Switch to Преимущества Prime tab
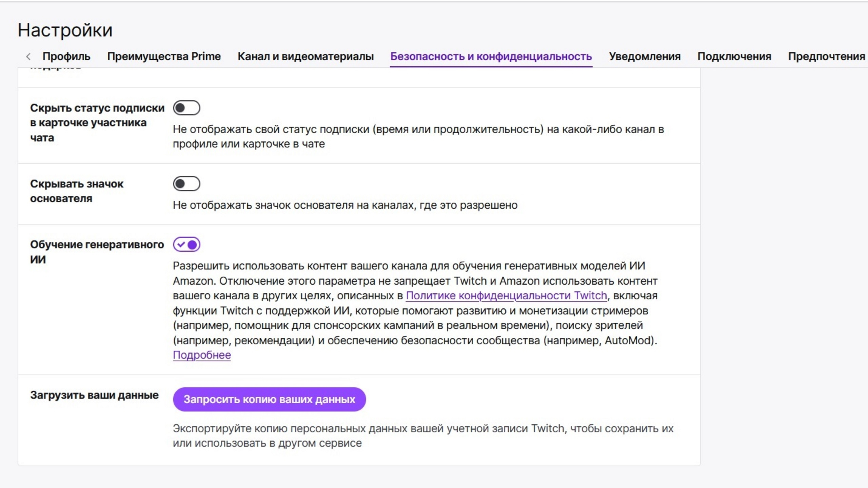868x488 pixels. (x=164, y=56)
